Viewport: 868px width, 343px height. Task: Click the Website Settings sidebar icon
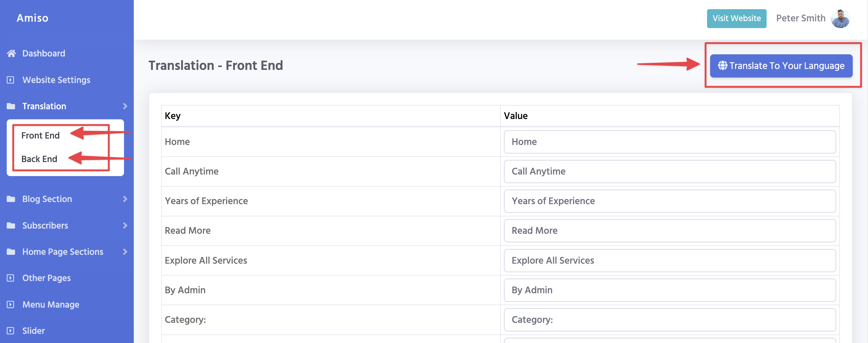[x=10, y=80]
